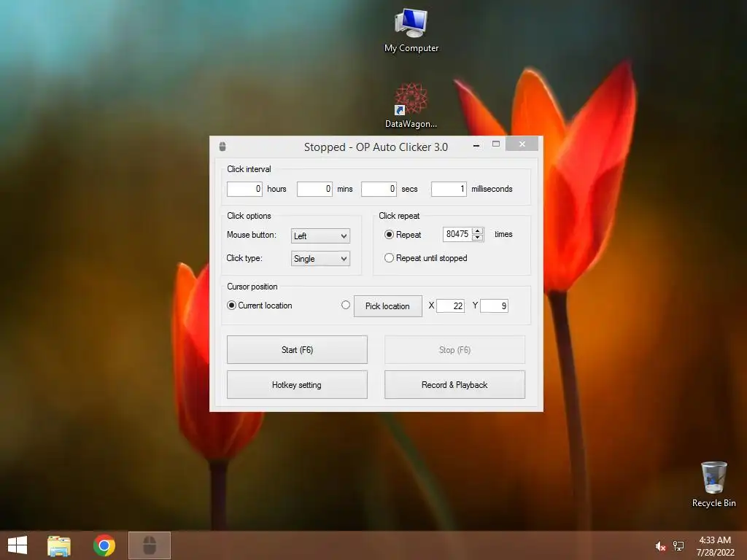747x560 pixels.
Task: Click the 'Click interval' group label
Action: coord(249,169)
